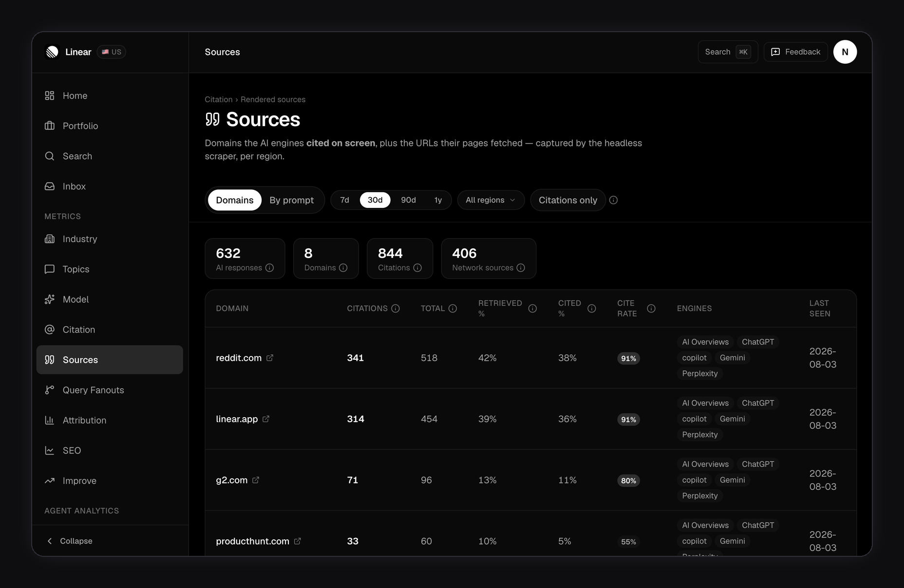Open g2.com external link icon
The width and height of the screenshot is (904, 588).
[256, 480]
